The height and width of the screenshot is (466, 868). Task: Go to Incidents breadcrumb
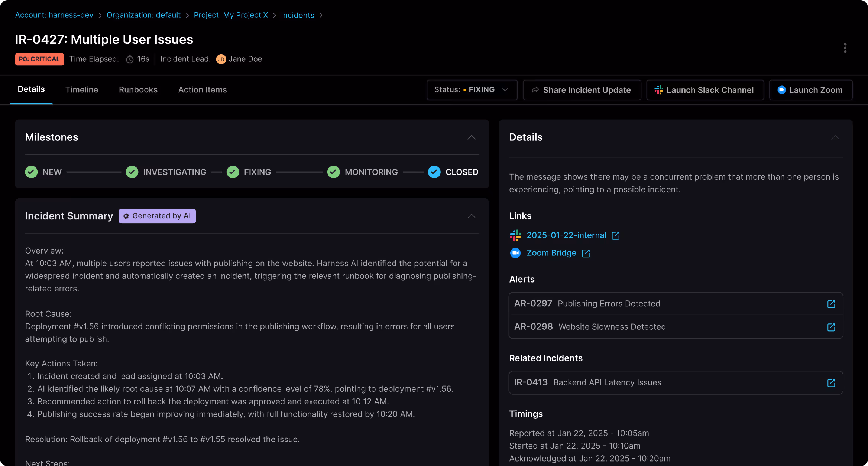(x=297, y=15)
